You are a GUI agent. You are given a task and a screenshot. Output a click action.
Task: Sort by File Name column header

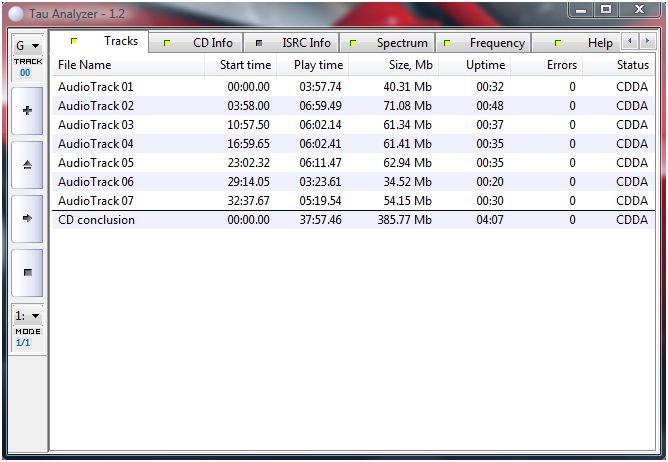84,65
